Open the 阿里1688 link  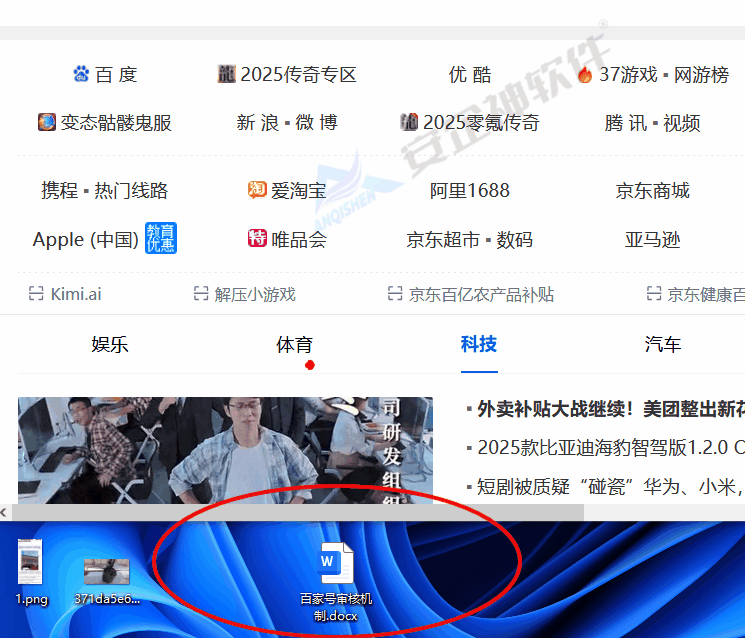[470, 190]
